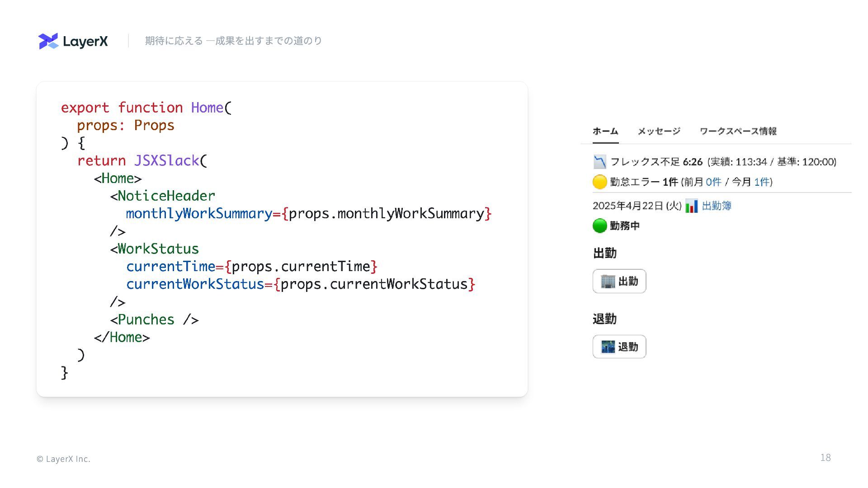Click the WorkStatus tag in code
The width and height of the screenshot is (868, 488).
coord(158,249)
